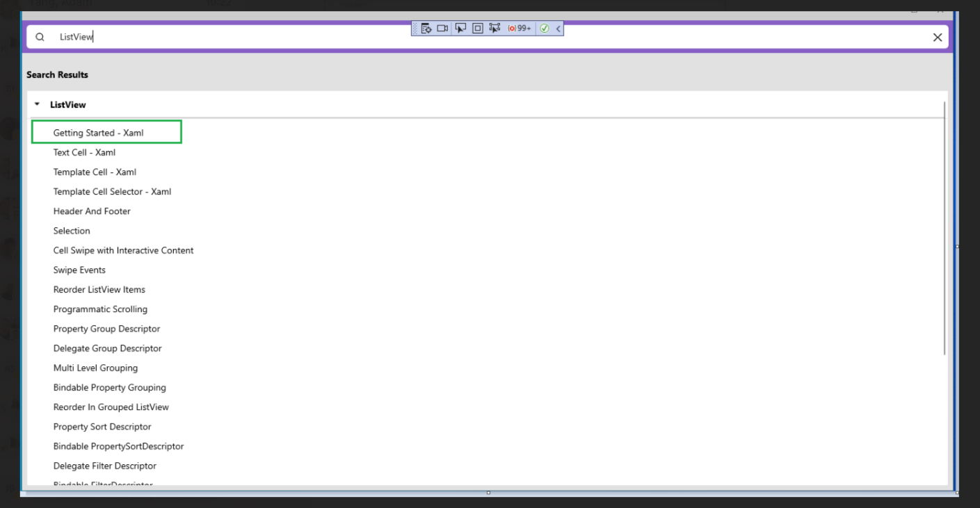Click the results list vertical scrollbar

[944, 229]
